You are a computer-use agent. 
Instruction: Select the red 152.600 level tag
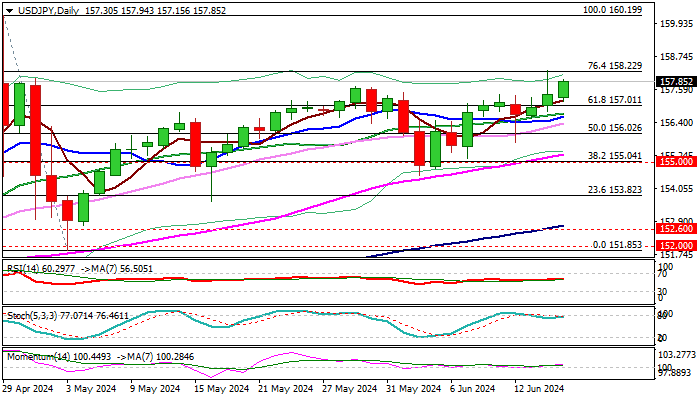[675, 229]
